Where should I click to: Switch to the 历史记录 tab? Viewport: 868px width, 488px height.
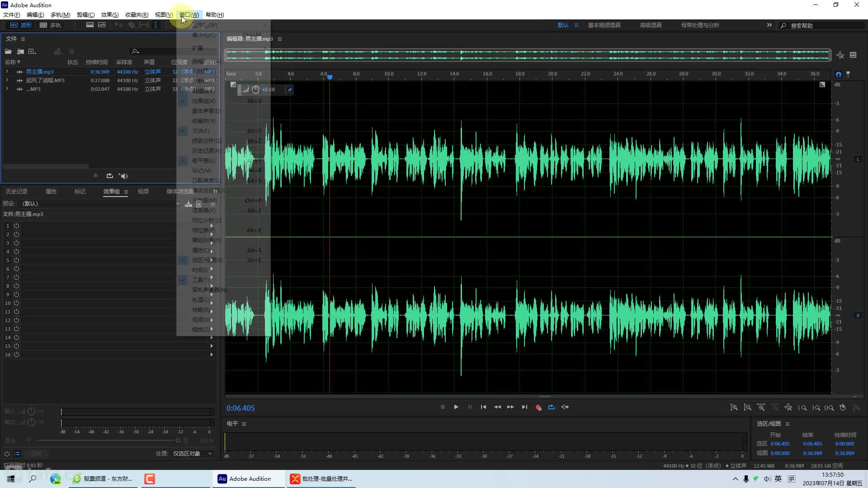pyautogui.click(x=17, y=192)
